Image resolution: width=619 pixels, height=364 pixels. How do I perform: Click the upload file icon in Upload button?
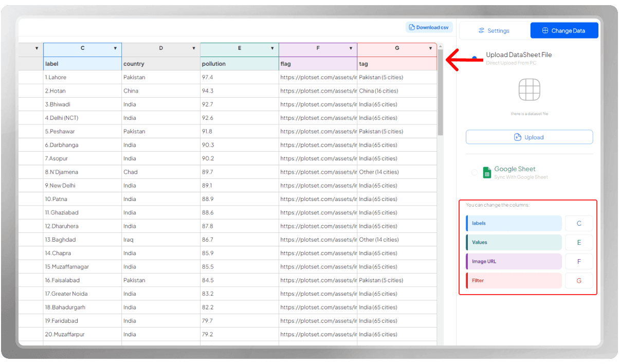(x=518, y=137)
